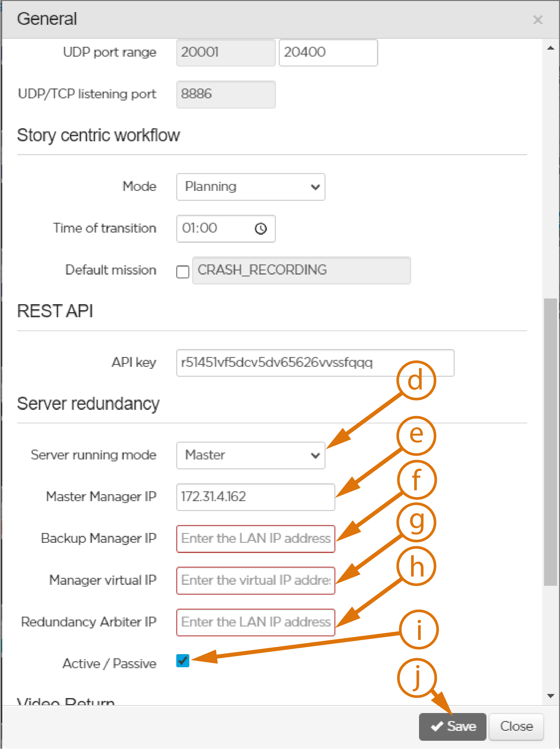Save the General settings
Image resolution: width=560 pixels, height=749 pixels.
(452, 727)
